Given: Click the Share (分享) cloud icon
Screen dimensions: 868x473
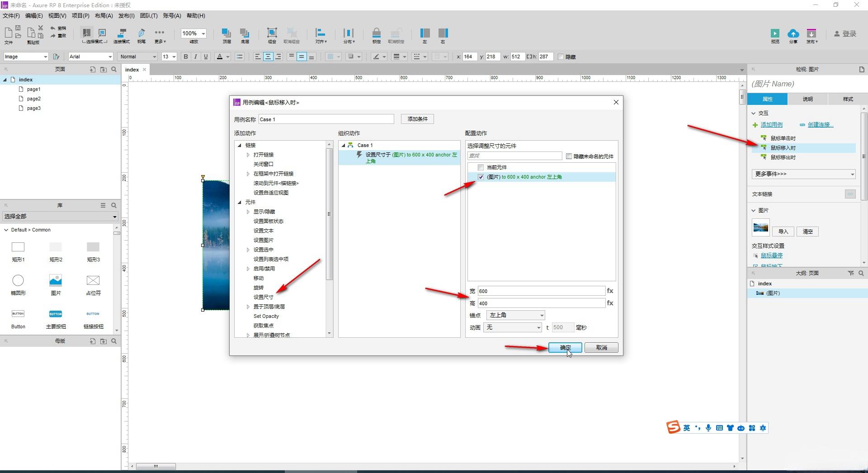Looking at the screenshot, I should point(793,33).
